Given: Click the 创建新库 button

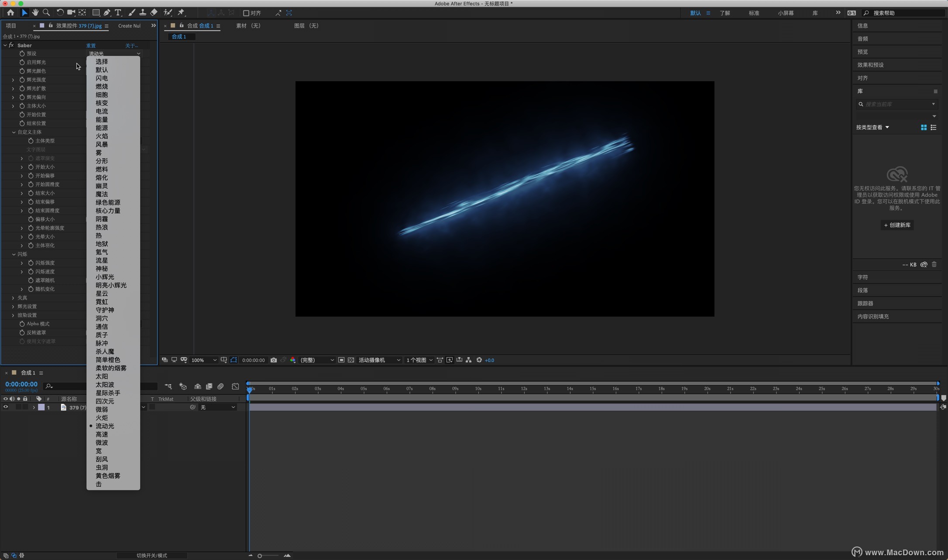Looking at the screenshot, I should coord(897,225).
